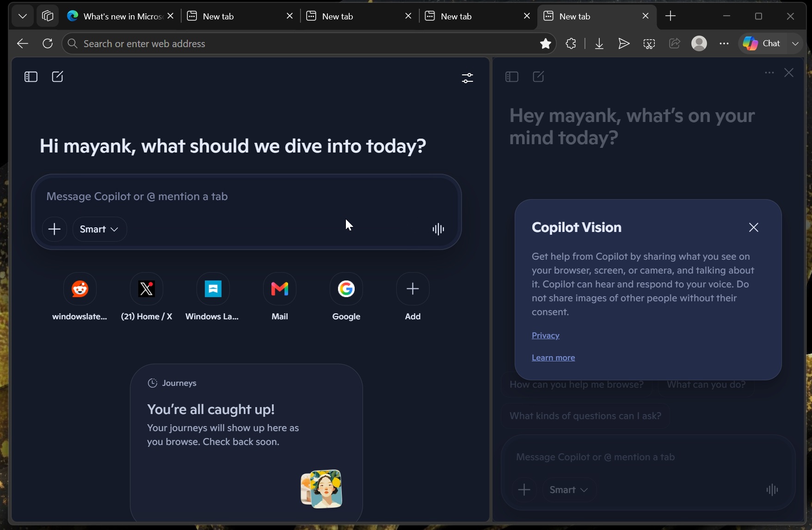This screenshot has height=530, width=812.
Task: Click the plus attach button in main composer
Action: tap(55, 229)
